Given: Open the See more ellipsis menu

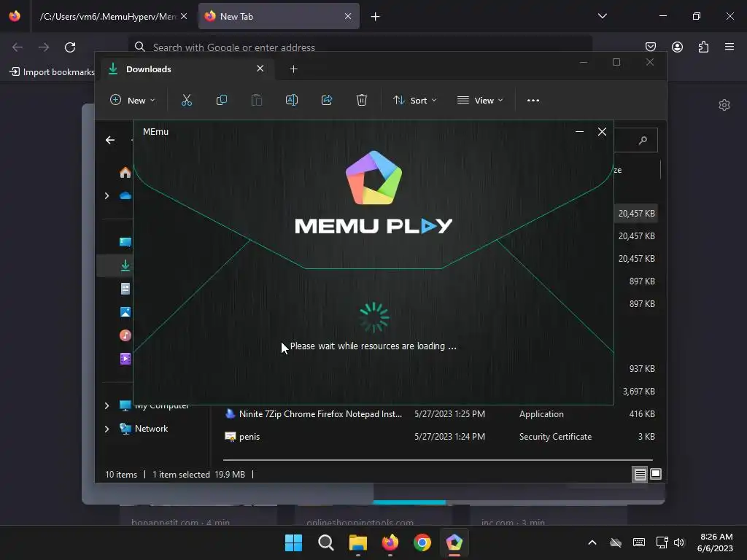Looking at the screenshot, I should (533, 100).
